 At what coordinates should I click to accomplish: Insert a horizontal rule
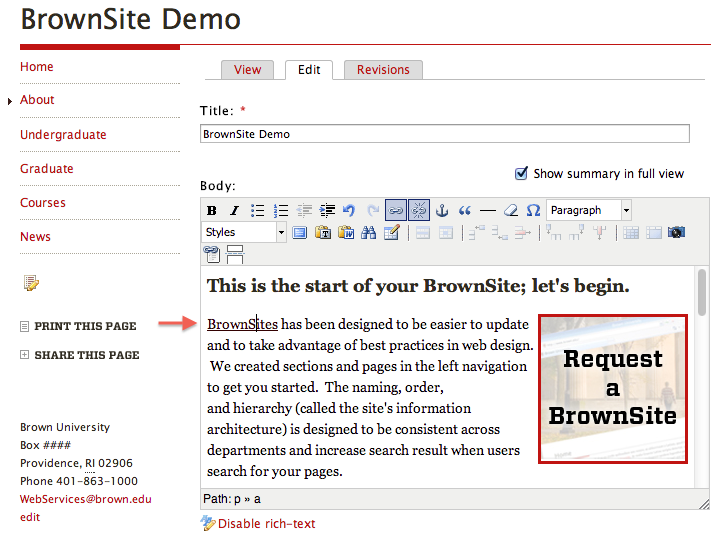[487, 211]
